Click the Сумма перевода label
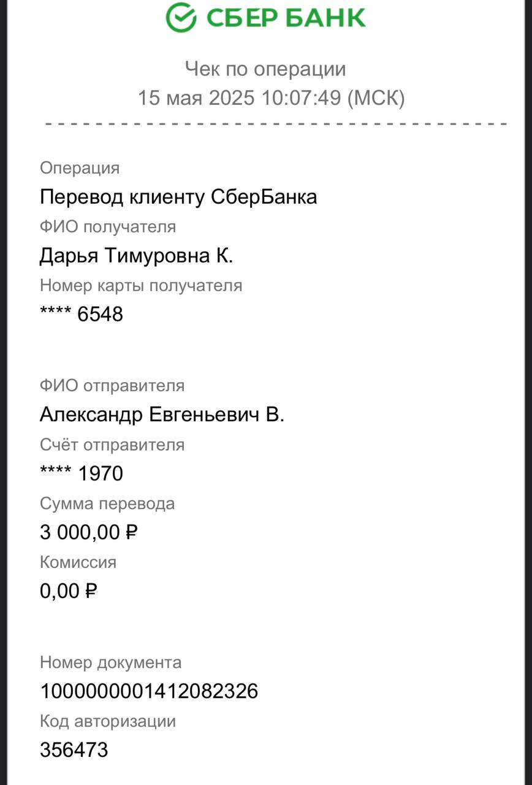This screenshot has height=785, width=532. [107, 504]
